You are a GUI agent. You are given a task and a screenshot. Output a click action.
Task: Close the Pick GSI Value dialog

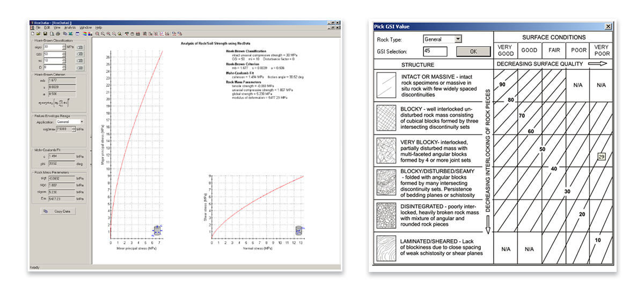point(608,26)
